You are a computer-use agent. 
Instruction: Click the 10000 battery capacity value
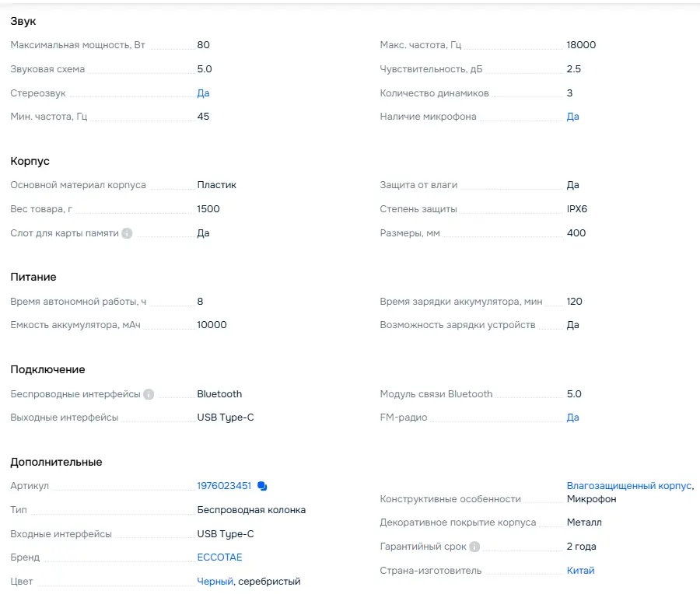pyautogui.click(x=212, y=325)
